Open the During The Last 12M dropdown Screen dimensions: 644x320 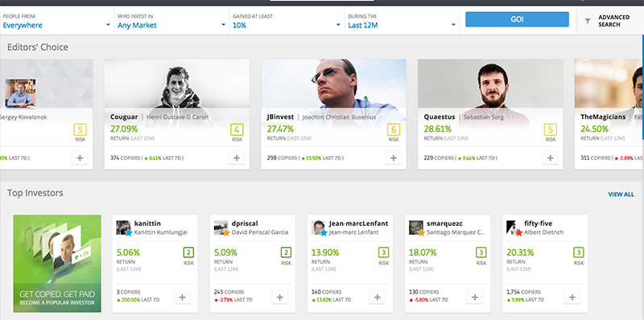(x=402, y=21)
